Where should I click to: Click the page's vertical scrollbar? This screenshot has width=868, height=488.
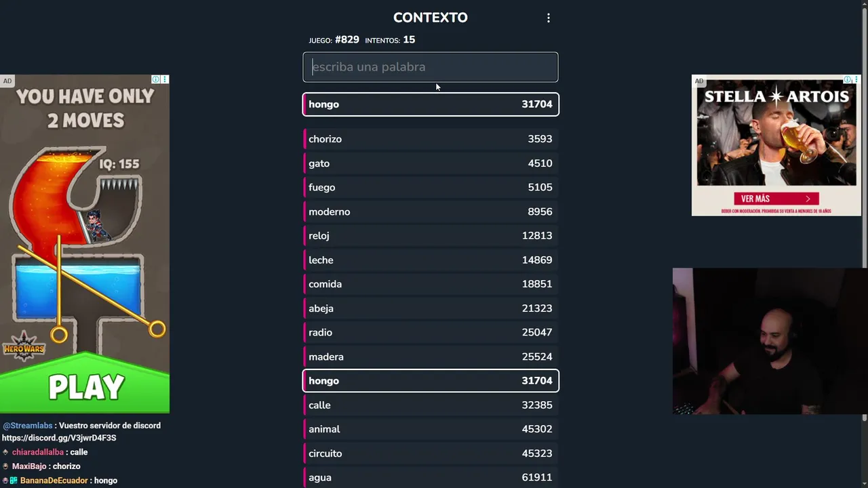pyautogui.click(x=864, y=136)
